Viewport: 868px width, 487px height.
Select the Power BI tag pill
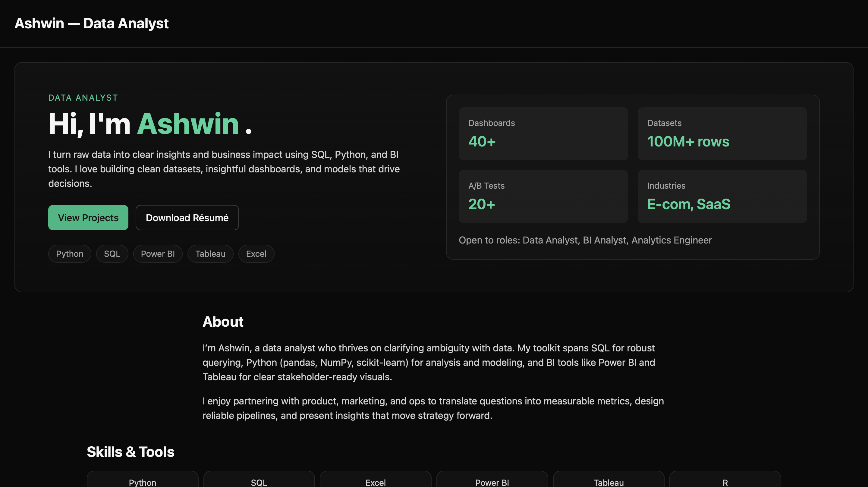click(158, 254)
